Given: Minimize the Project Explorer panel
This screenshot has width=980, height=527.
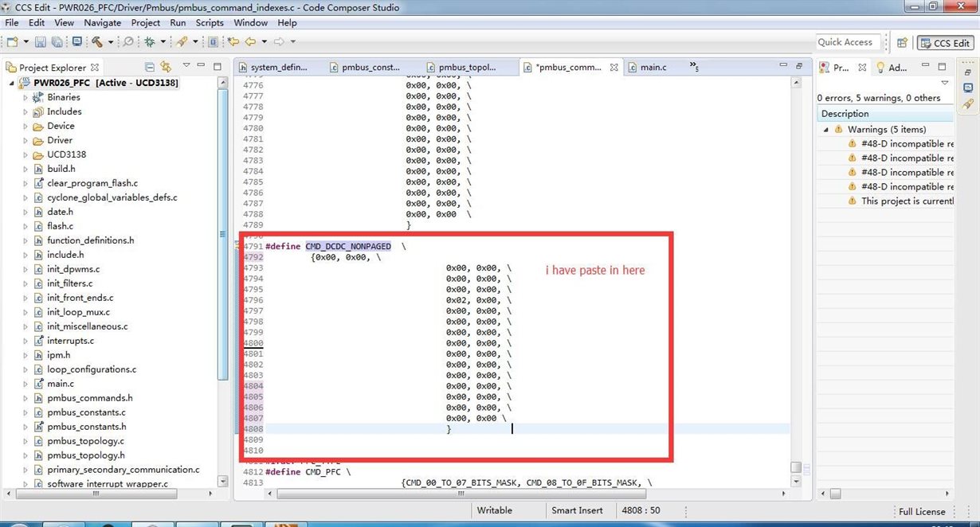Looking at the screenshot, I should [202, 67].
